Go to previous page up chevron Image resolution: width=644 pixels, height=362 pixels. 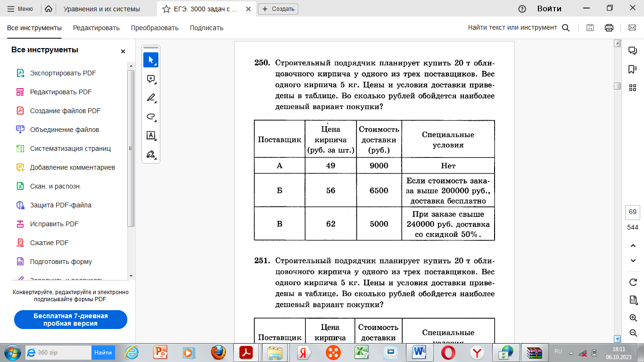tap(633, 246)
